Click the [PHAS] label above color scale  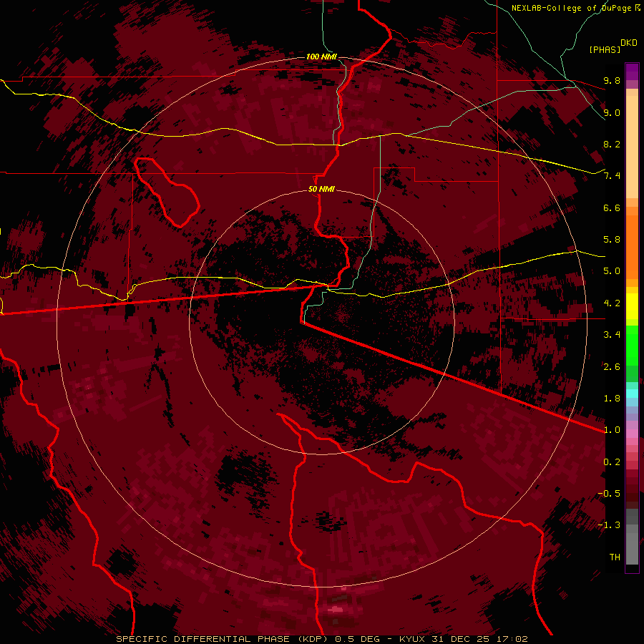605,49
